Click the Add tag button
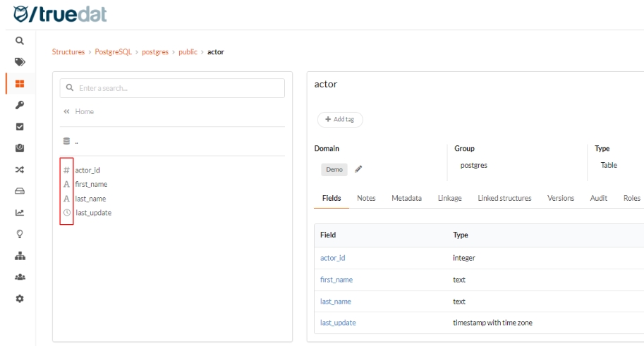The height and width of the screenshot is (346, 644). click(x=340, y=120)
